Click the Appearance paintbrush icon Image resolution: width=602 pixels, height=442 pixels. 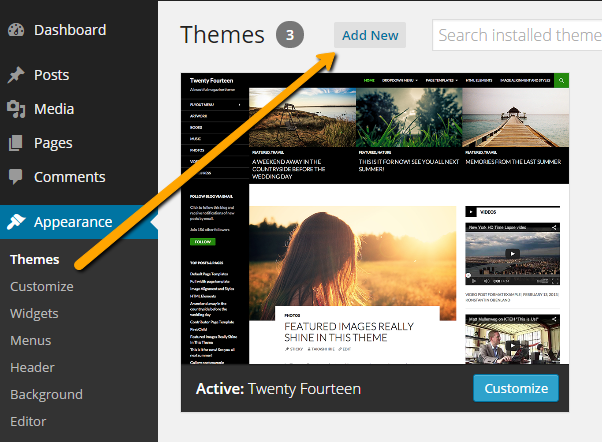point(16,222)
